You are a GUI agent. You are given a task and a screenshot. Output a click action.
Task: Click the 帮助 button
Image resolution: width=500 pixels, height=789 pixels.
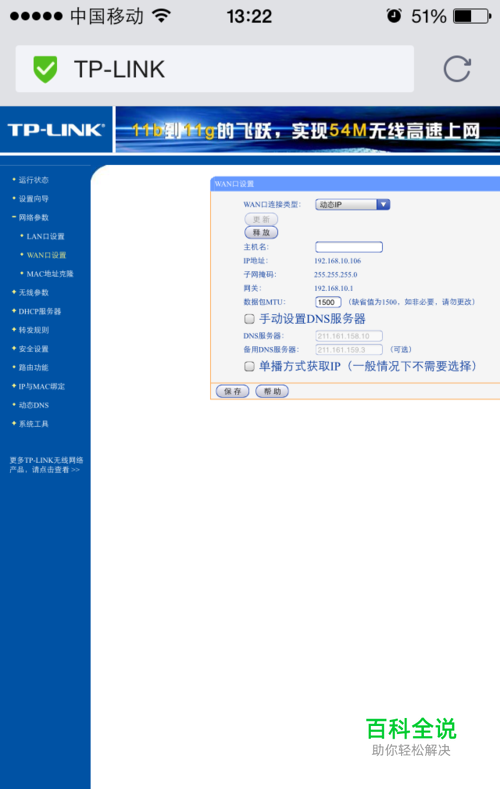point(272,391)
